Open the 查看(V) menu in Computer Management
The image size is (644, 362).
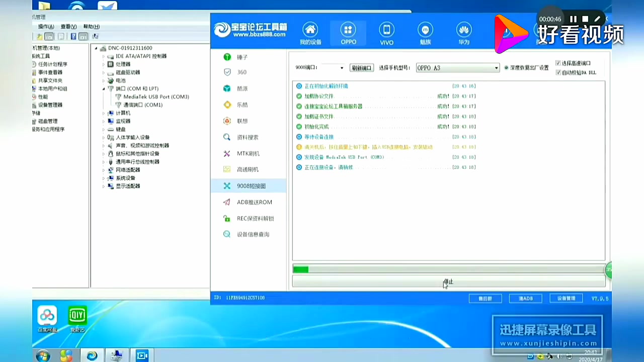(x=68, y=27)
